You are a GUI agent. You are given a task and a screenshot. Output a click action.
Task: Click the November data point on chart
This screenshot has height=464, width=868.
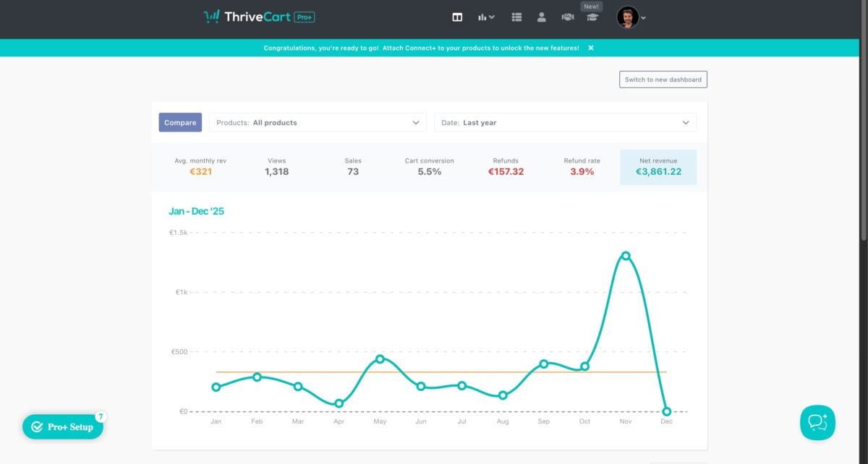point(626,256)
